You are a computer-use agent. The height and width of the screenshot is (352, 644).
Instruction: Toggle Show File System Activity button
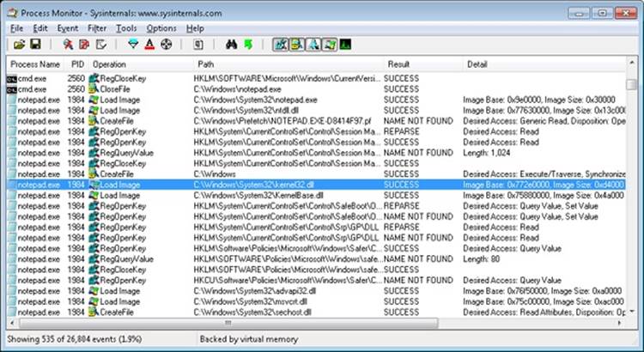pos(297,45)
